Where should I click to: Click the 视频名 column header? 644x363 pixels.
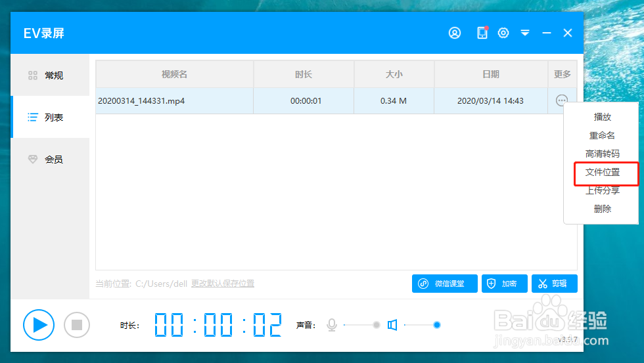click(x=175, y=74)
